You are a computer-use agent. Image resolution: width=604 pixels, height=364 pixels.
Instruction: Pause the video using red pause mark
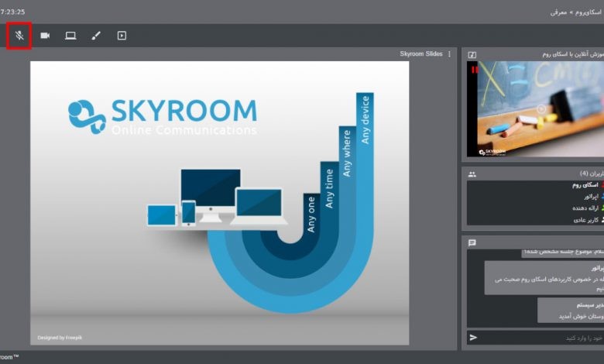tap(475, 70)
